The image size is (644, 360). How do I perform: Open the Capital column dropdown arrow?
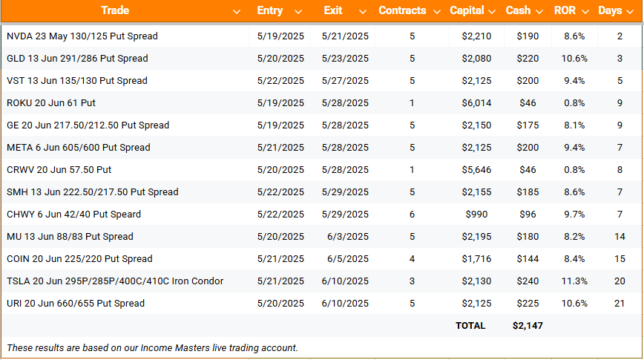492,12
